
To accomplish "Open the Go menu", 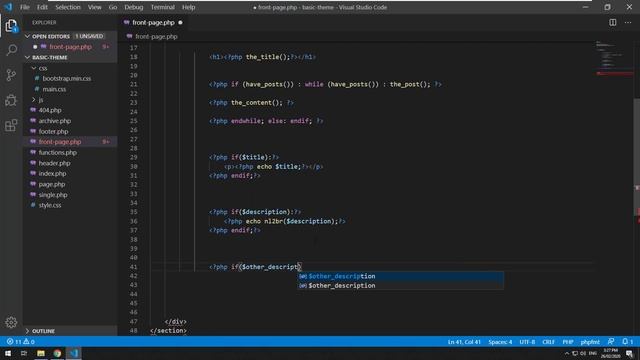I will (x=113, y=7).
